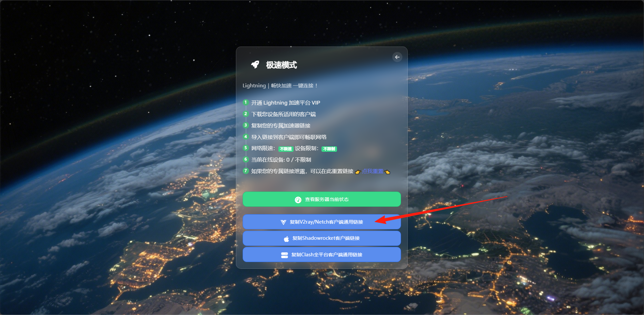This screenshot has height=315, width=644.
Task: Click the pointing hand emoji before 点我重置
Action: 358,172
